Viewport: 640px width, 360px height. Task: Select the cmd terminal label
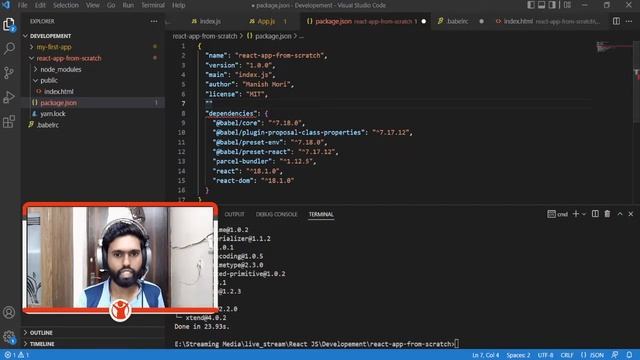tap(558, 214)
